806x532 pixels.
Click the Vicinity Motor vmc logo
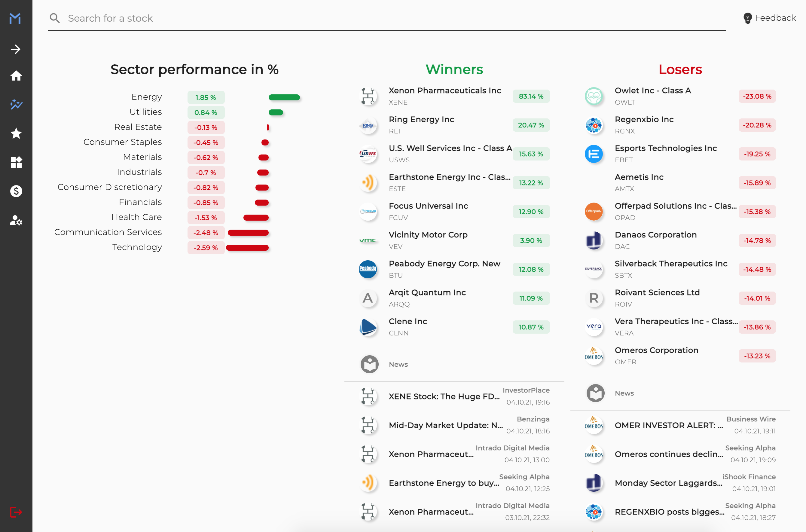click(x=368, y=240)
